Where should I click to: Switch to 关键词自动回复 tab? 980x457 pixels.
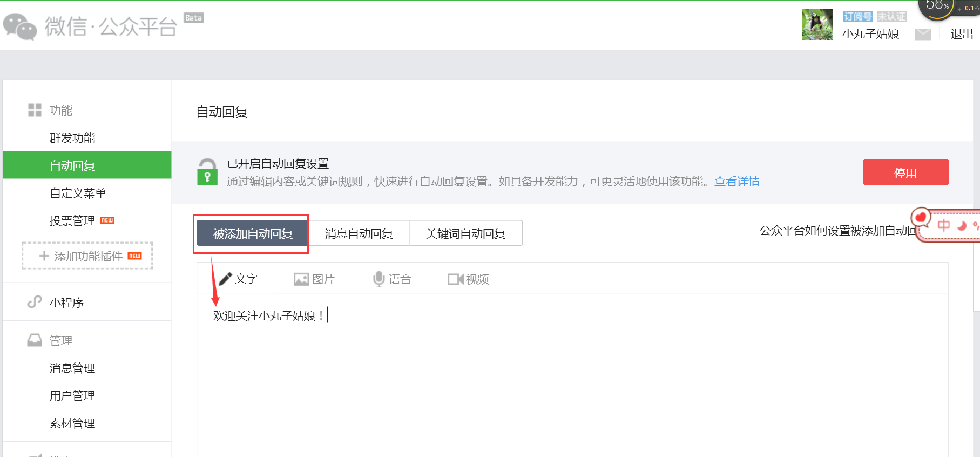tap(466, 233)
